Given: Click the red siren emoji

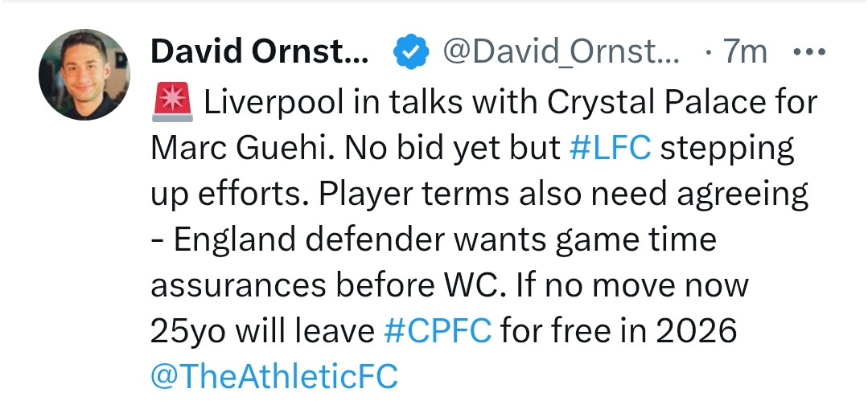Looking at the screenshot, I should (x=171, y=102).
